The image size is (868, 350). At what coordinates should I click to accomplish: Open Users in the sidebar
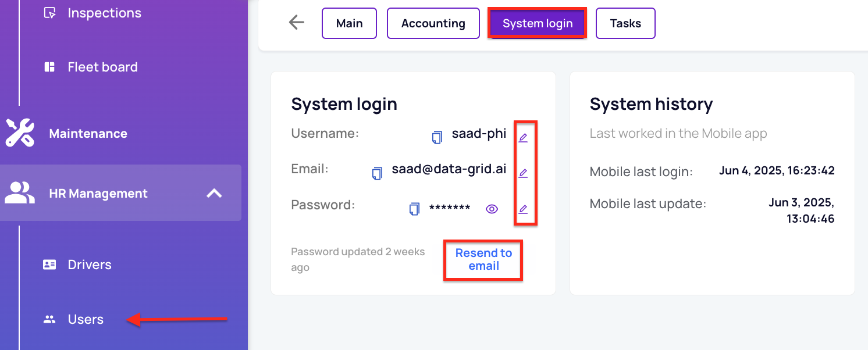(x=86, y=319)
